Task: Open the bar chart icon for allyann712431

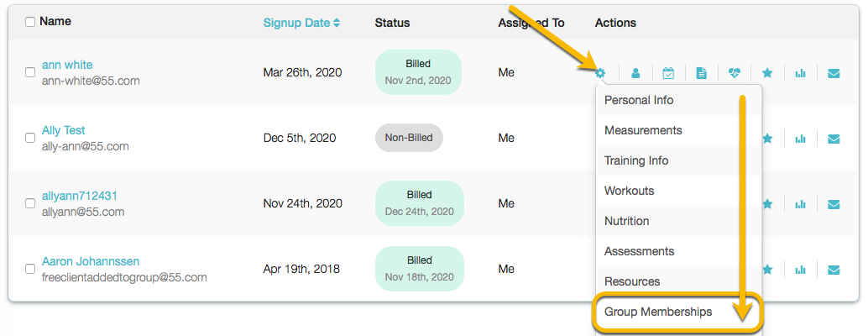Action: 800,204
